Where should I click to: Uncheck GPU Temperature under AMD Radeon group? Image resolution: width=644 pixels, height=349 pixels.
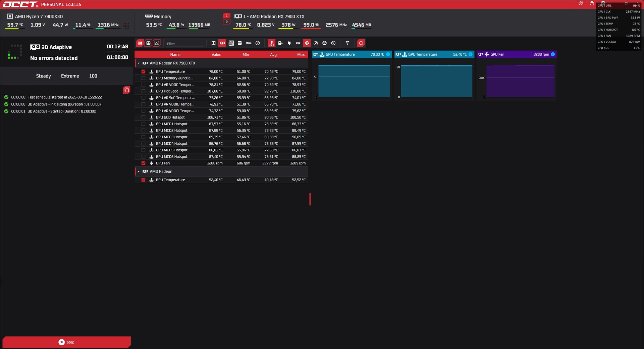tap(143, 180)
